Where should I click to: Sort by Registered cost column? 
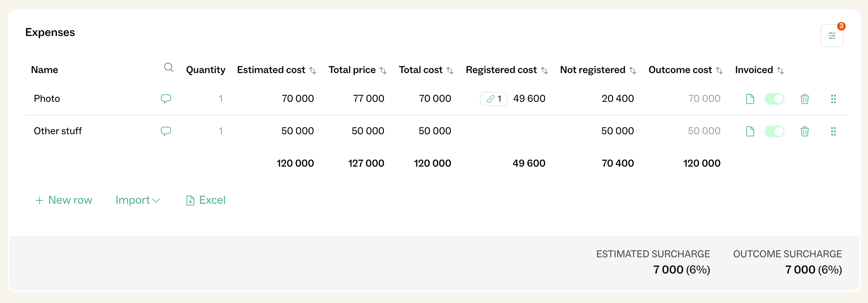pyautogui.click(x=544, y=71)
